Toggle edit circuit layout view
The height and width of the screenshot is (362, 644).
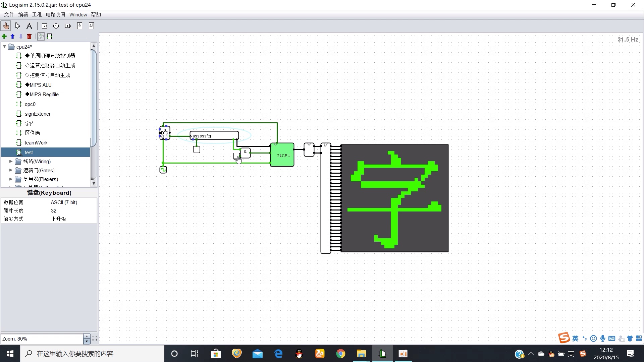pyautogui.click(x=41, y=37)
